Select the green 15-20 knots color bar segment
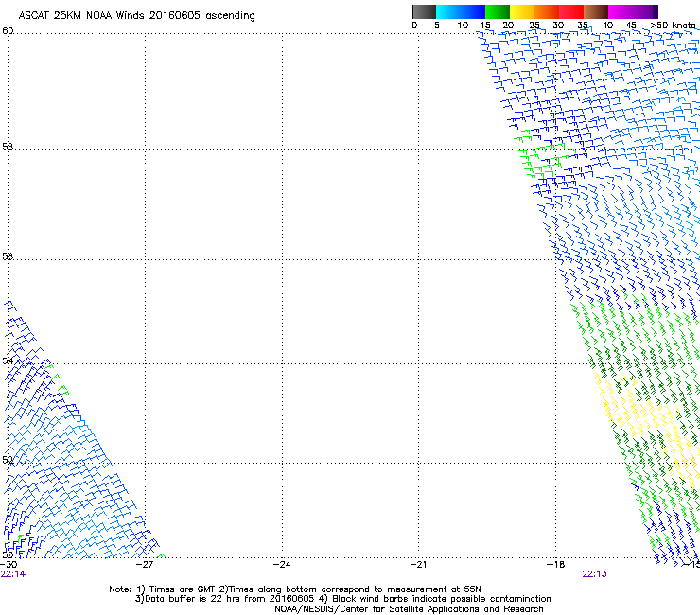Viewport: 700px width, 615px height. point(498,11)
